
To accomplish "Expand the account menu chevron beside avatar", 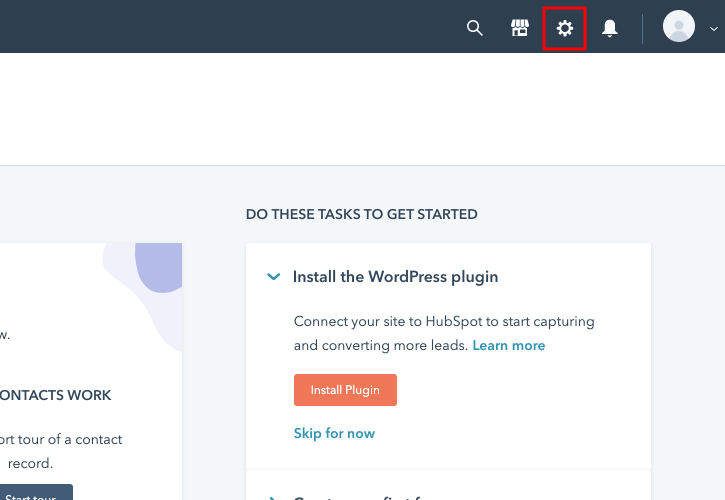I will pos(713,29).
